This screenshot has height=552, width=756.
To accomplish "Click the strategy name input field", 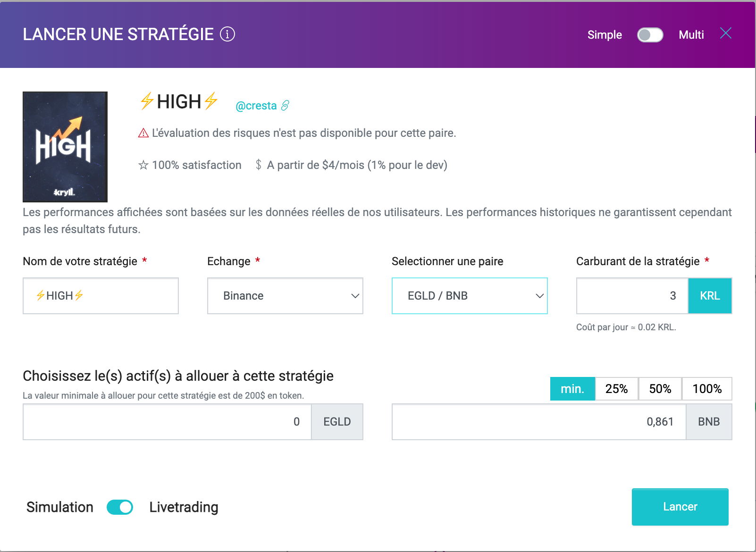I will point(101,296).
